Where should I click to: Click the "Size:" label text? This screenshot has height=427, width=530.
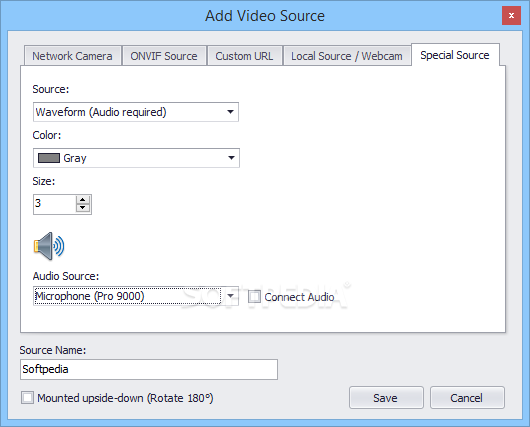pyautogui.click(x=44, y=181)
